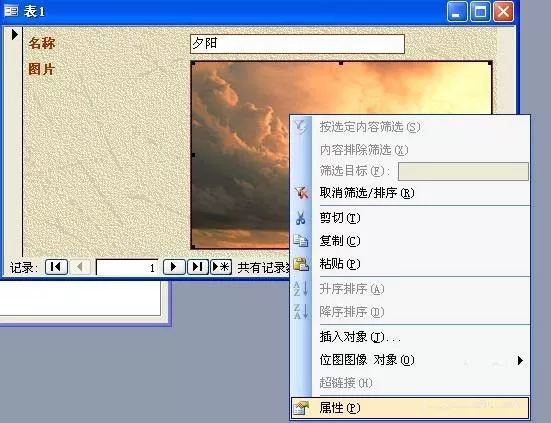Click the properties icon in context menu

coord(301,408)
